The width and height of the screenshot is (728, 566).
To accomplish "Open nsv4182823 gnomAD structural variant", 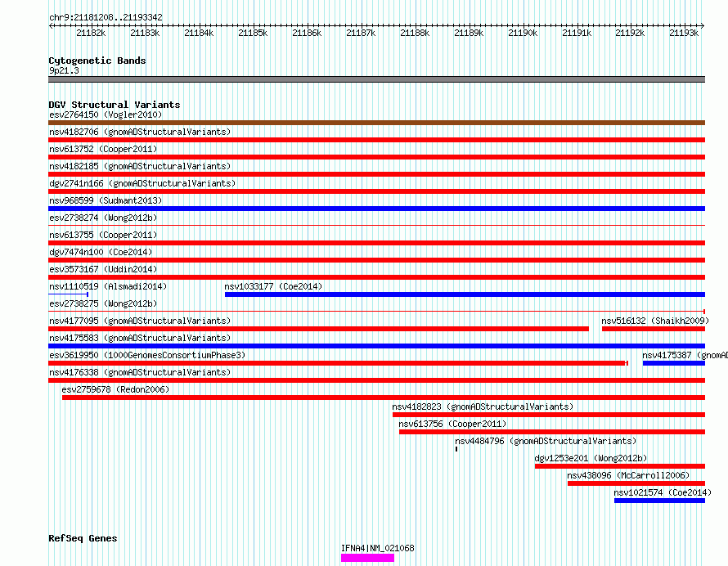I will [483, 407].
